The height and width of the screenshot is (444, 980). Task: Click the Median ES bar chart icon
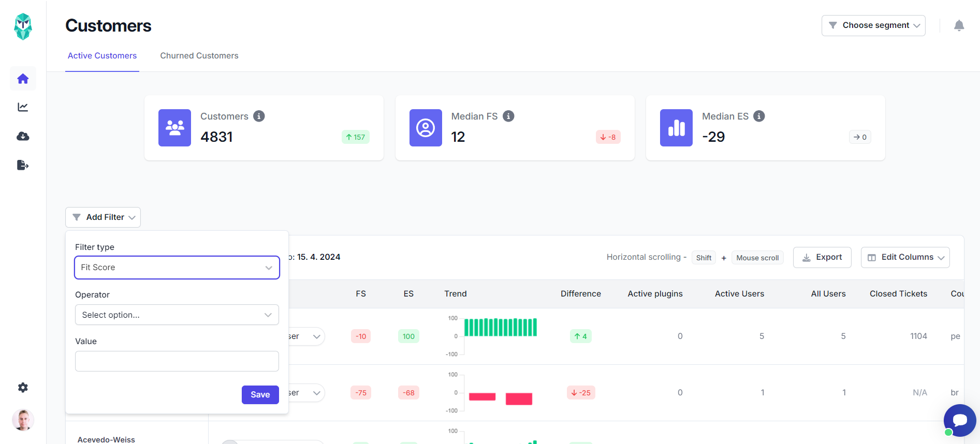coord(676,128)
